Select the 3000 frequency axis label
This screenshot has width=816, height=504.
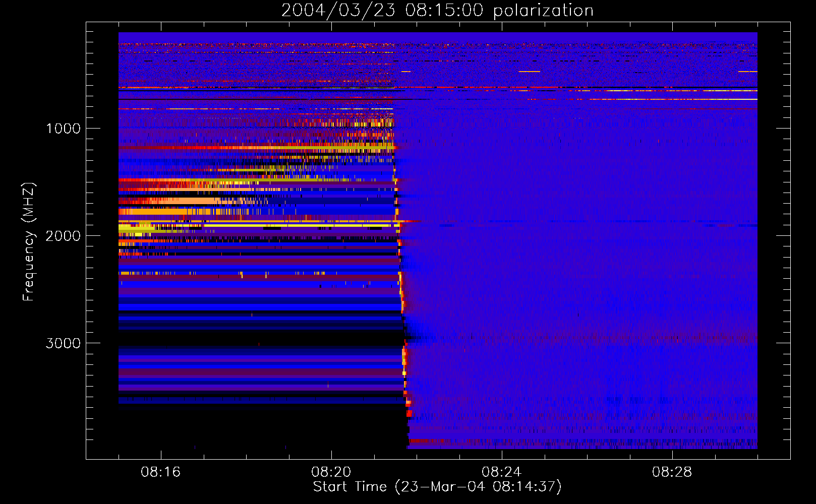(63, 343)
